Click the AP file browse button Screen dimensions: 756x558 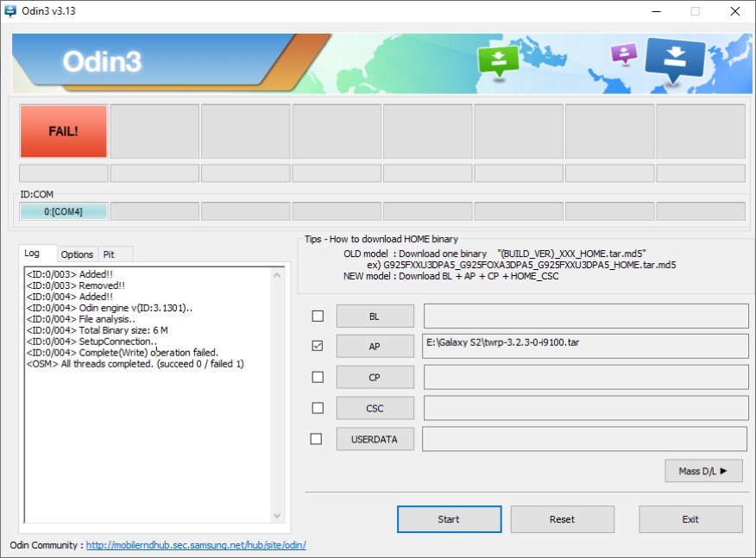[375, 347]
